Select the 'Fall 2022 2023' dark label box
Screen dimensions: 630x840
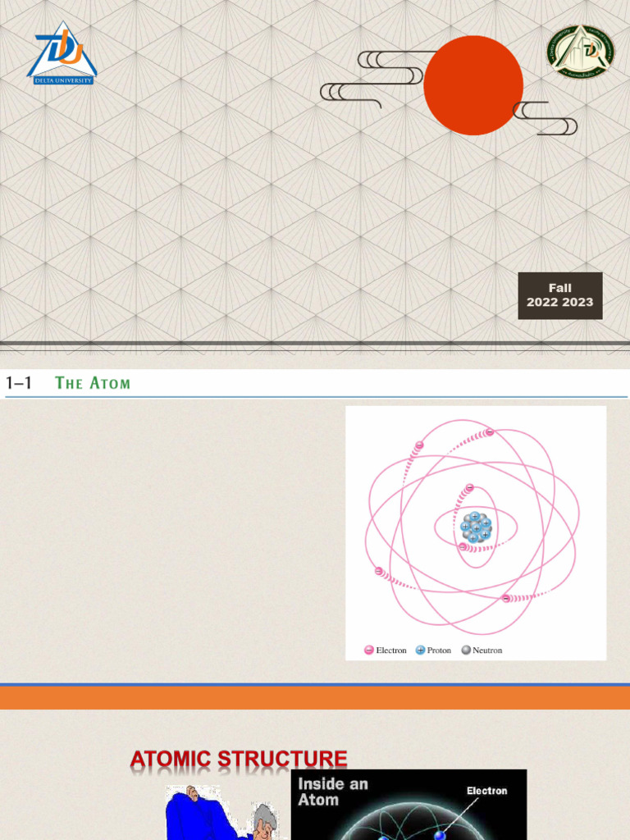(559, 295)
